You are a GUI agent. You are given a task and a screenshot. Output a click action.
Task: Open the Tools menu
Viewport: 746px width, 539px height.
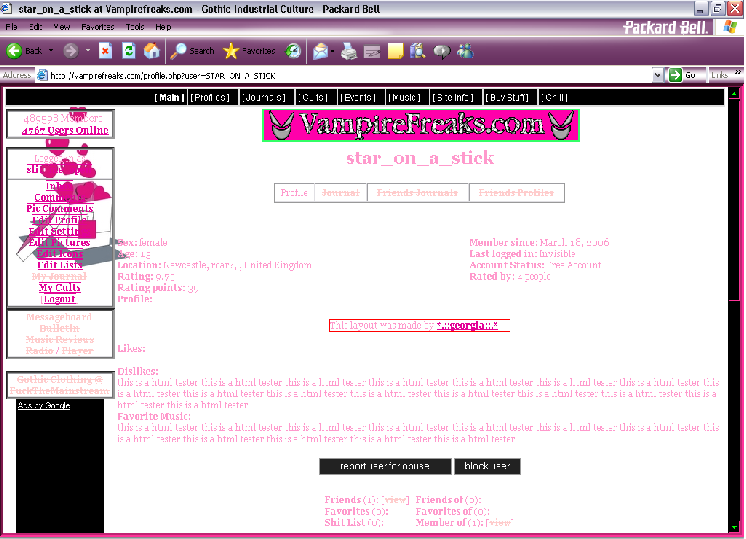[135, 27]
